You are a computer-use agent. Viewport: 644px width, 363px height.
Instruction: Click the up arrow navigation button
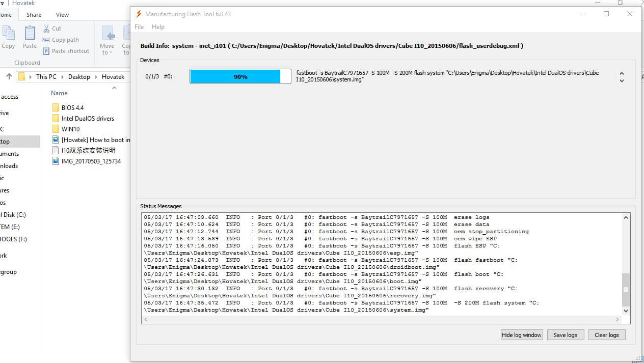[9, 77]
